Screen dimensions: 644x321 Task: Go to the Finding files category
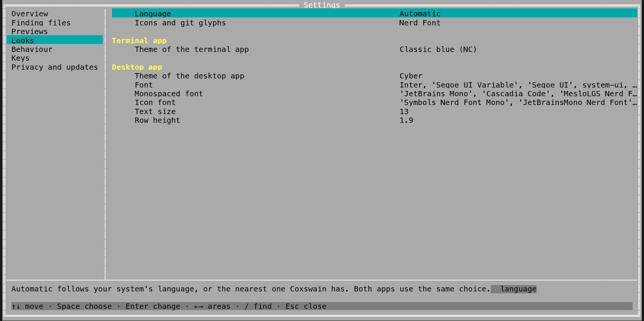click(41, 23)
